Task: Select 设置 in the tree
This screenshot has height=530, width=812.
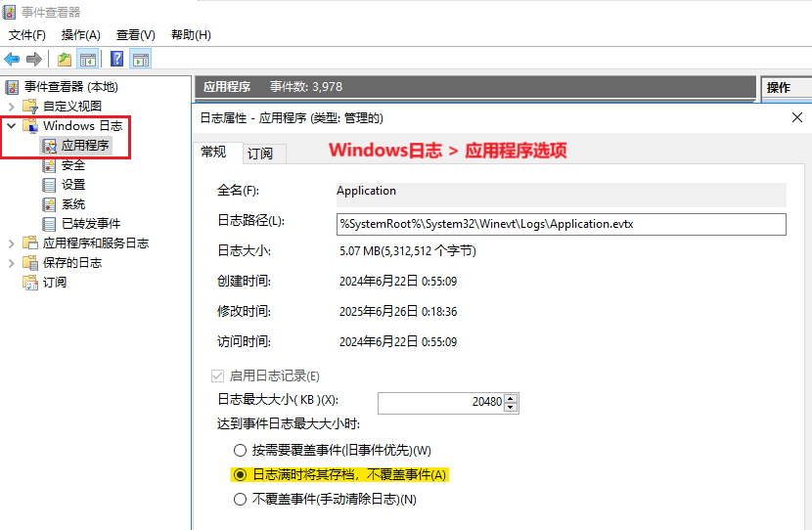Action: tap(73, 185)
